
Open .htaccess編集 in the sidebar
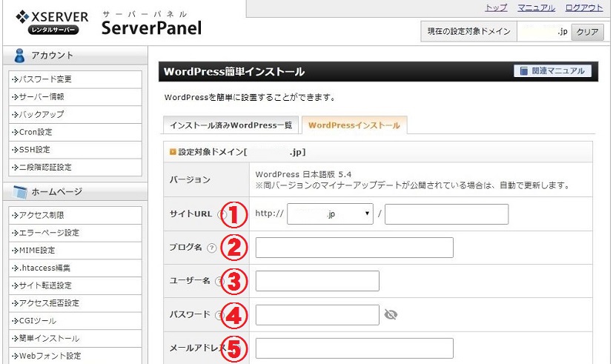[75, 268]
